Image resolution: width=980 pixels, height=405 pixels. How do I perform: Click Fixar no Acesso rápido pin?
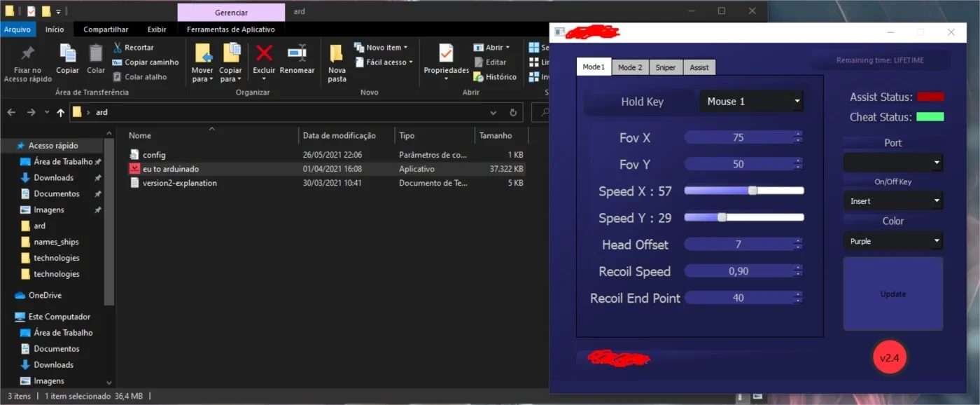pyautogui.click(x=28, y=53)
